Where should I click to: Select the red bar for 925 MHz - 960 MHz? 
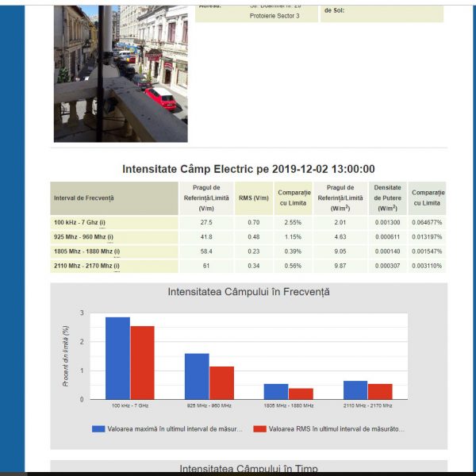(x=221, y=382)
